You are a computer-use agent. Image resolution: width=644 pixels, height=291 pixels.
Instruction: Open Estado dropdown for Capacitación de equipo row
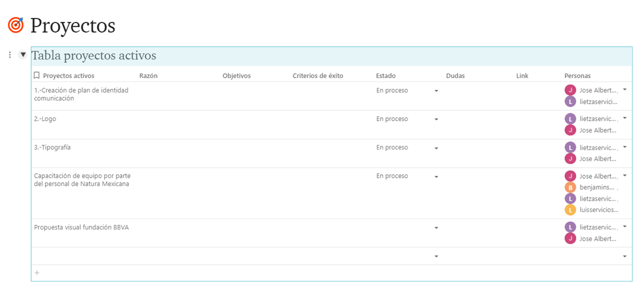(x=436, y=177)
